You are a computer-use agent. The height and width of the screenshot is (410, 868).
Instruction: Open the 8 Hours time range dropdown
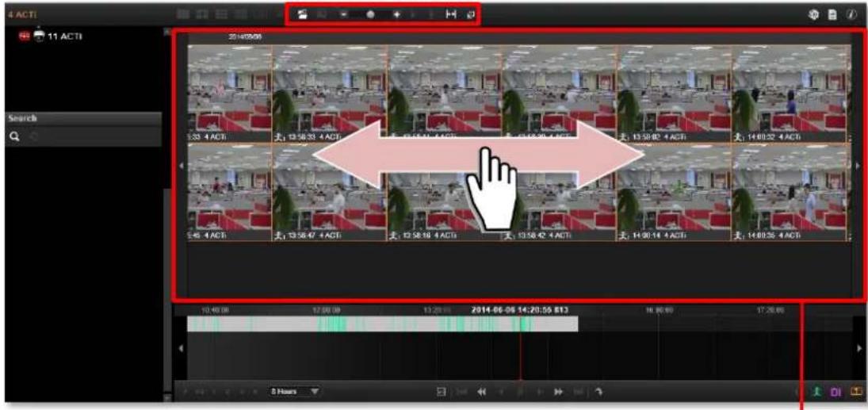point(295,392)
